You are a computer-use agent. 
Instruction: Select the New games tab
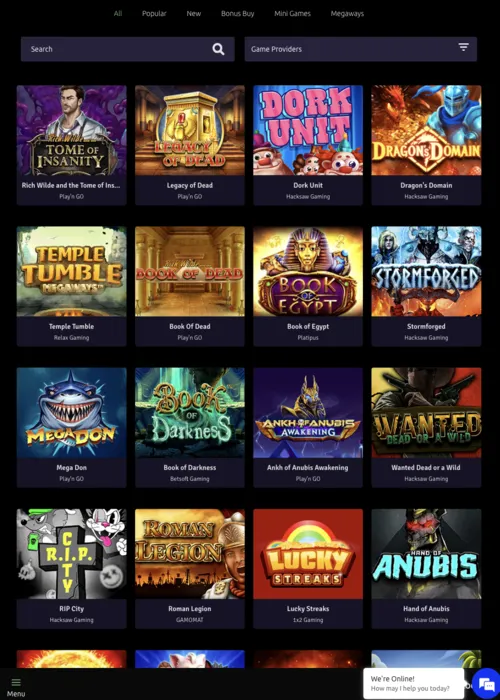click(194, 13)
